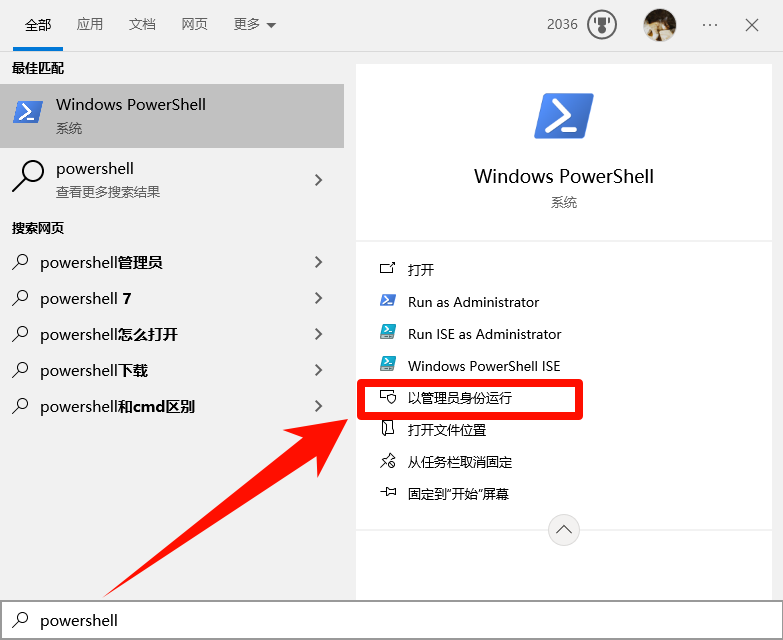
Task: Choose the powershell管理员 web suggestion
Action: (x=172, y=262)
